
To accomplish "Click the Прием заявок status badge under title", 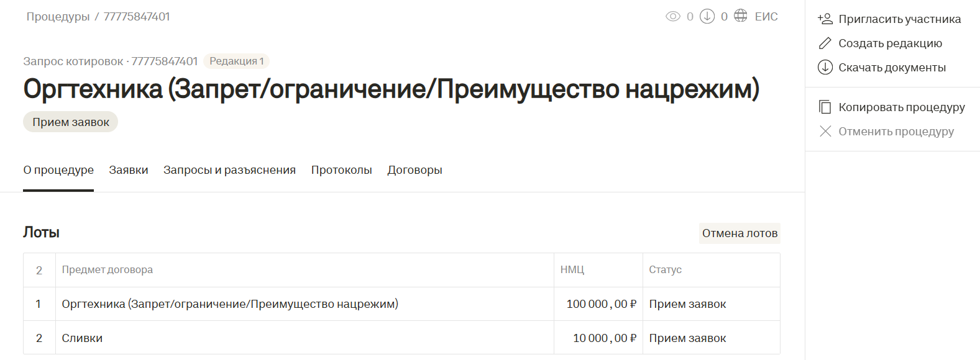I will (x=71, y=122).
